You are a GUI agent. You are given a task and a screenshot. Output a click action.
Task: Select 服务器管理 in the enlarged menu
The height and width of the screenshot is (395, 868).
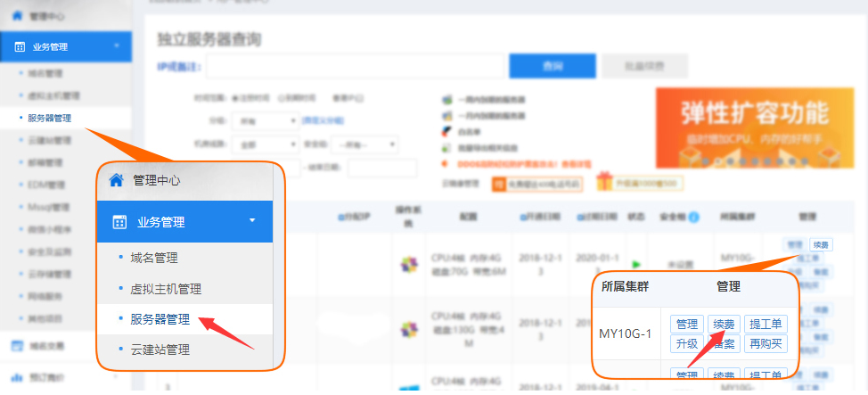click(160, 318)
